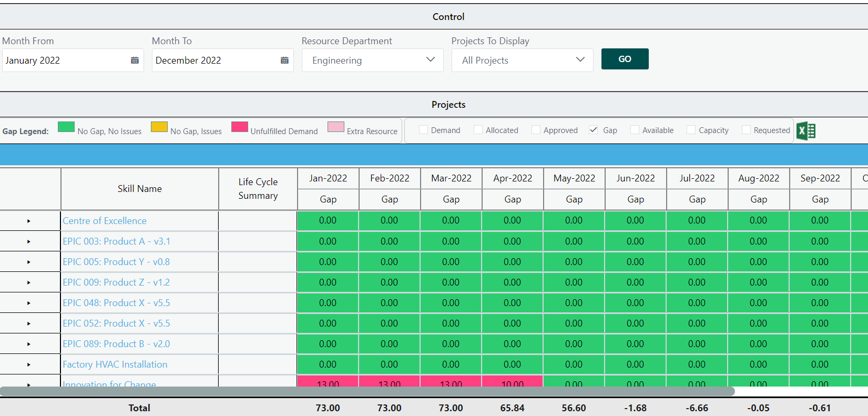Click the Unfulfilled Demand legend swatch

(x=240, y=127)
